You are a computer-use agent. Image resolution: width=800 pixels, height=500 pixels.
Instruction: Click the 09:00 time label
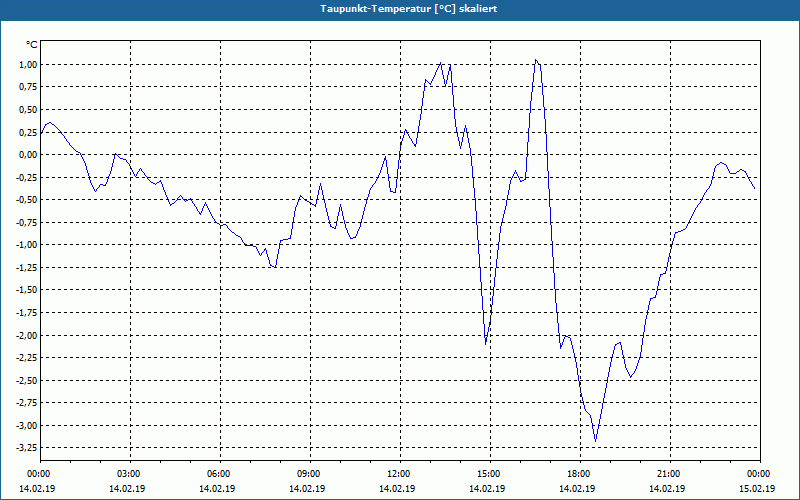pyautogui.click(x=308, y=474)
